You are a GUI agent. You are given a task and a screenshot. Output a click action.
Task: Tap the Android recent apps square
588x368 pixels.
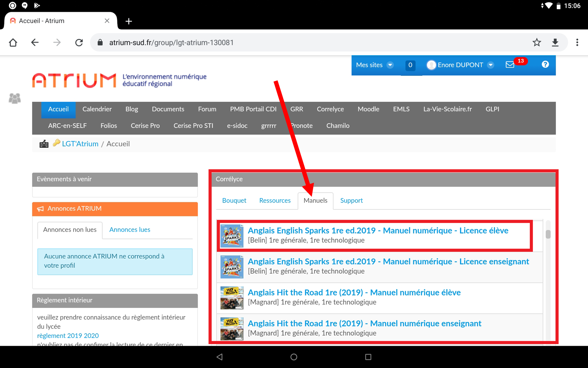(368, 357)
